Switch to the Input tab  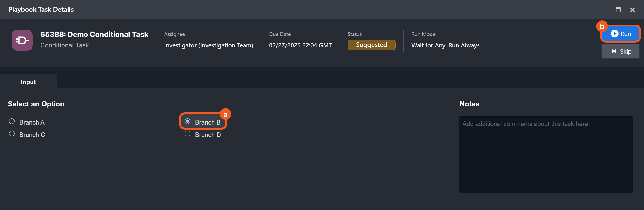click(x=28, y=82)
